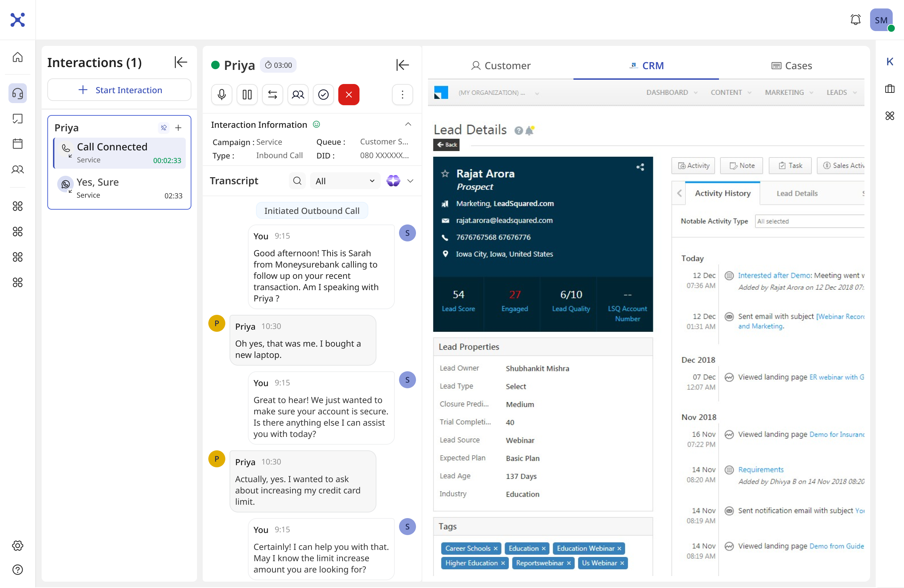Switch to the Cases tab
This screenshot has height=588, width=904.
coord(792,66)
